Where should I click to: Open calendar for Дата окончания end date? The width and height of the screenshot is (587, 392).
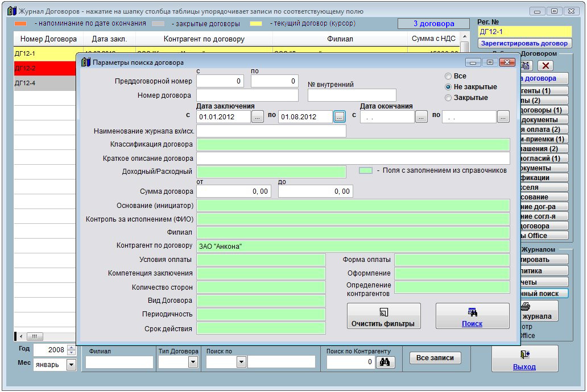(503, 116)
